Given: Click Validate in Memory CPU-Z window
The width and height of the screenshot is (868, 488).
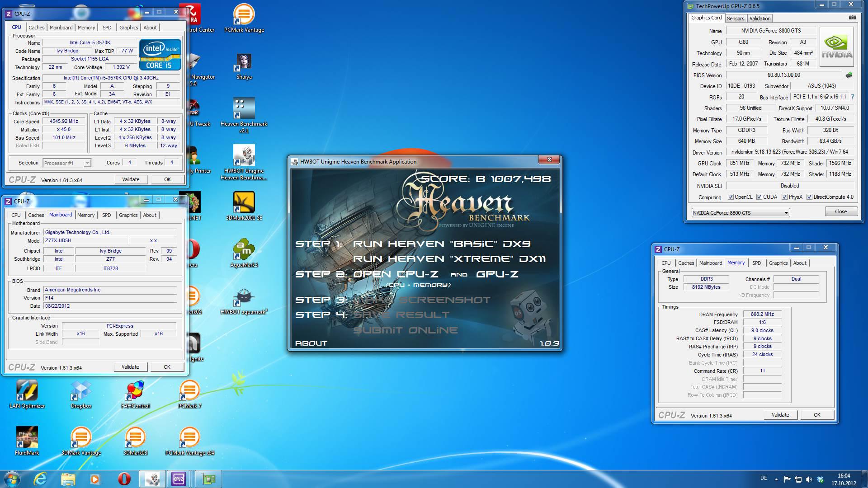Looking at the screenshot, I should [780, 415].
